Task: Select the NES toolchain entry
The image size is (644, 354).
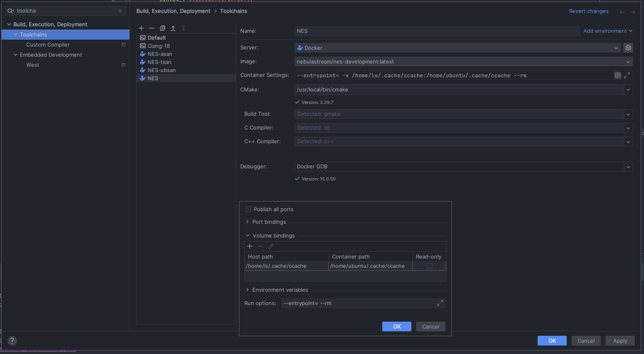Action: (x=186, y=78)
